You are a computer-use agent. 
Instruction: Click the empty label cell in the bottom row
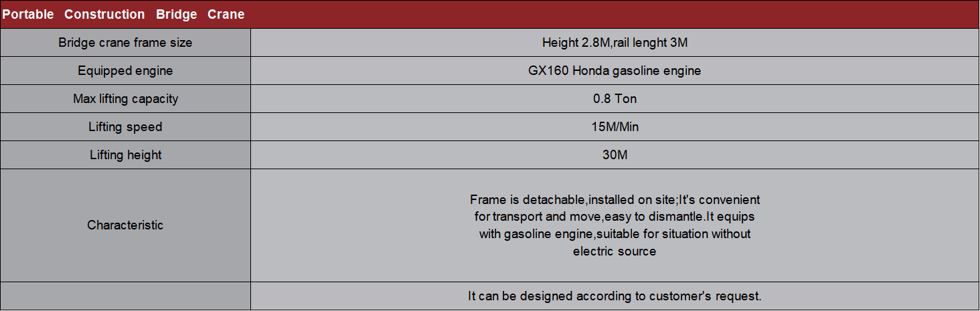click(x=125, y=296)
